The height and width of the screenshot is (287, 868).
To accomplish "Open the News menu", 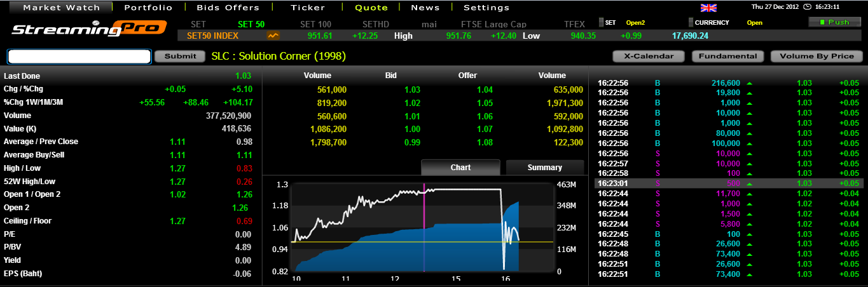I will (425, 8).
